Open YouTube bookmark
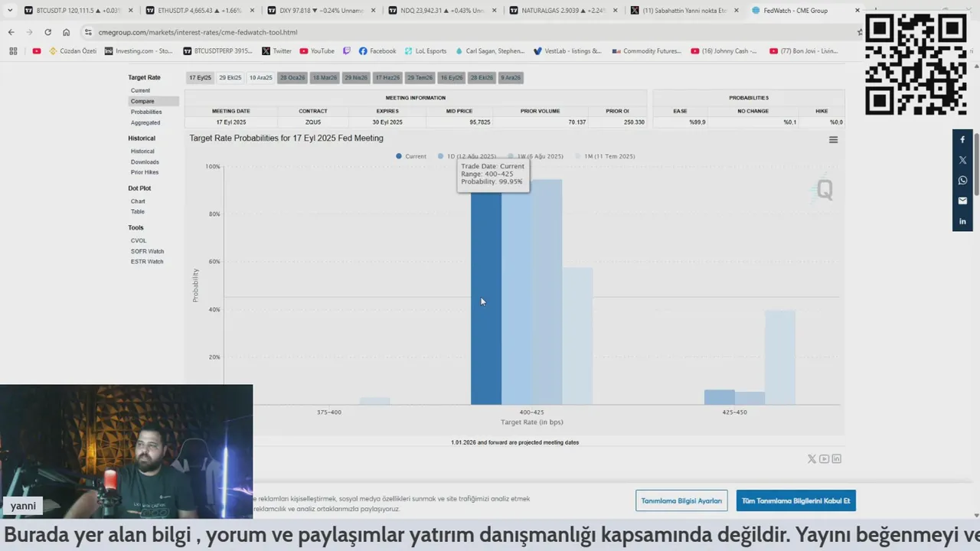980x551 pixels. tap(317, 51)
